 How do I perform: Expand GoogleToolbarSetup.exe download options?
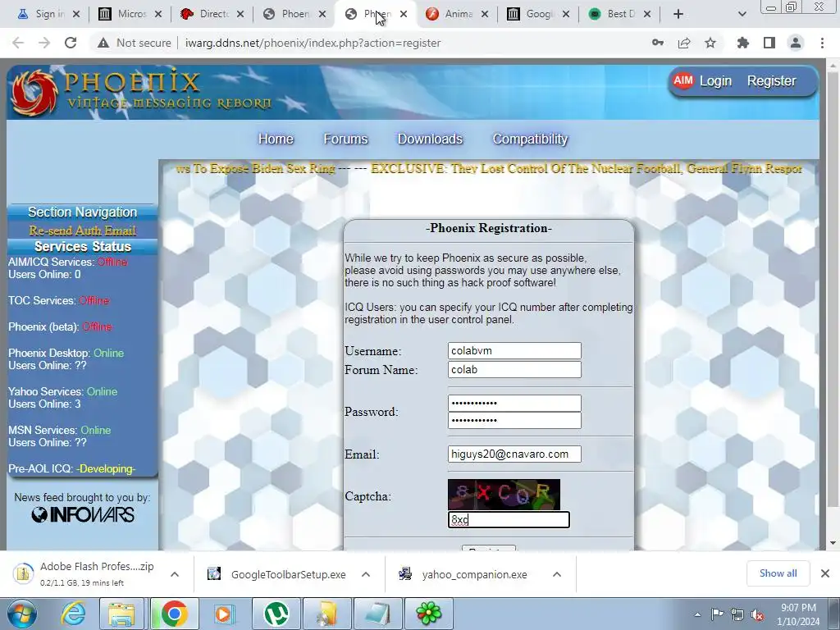coord(366,574)
